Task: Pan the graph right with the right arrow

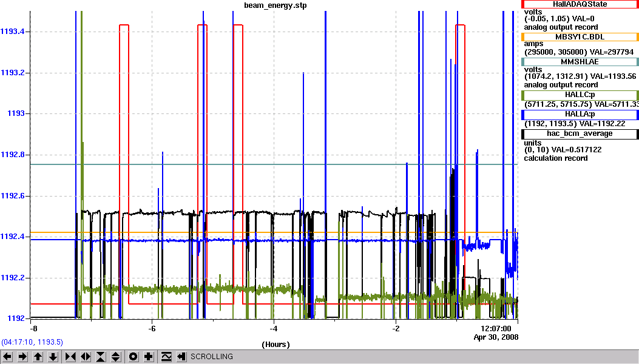Action: pyautogui.click(x=23, y=357)
